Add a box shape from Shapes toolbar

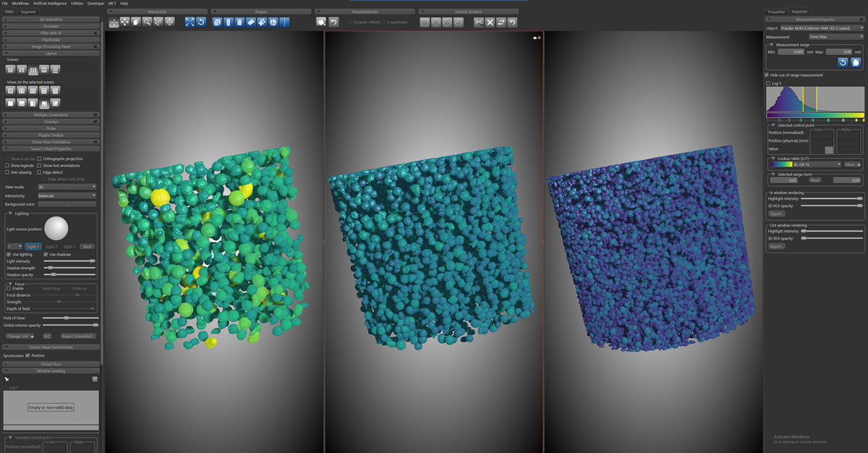(218, 22)
